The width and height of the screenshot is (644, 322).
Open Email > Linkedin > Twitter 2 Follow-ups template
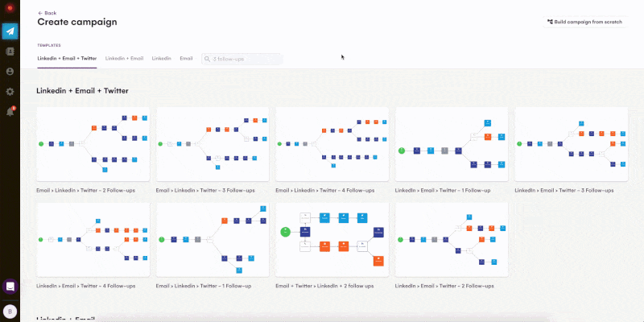tap(93, 144)
